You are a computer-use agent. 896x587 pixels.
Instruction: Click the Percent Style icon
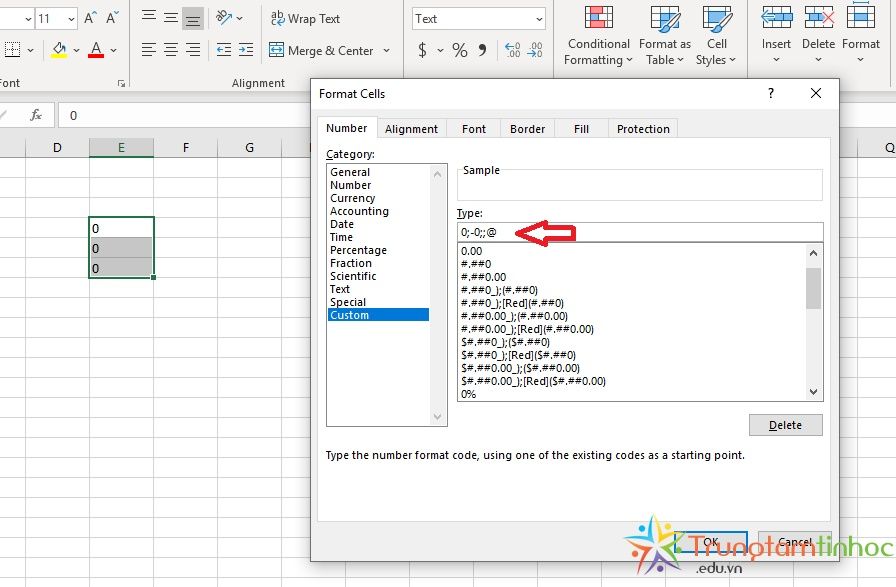459,50
